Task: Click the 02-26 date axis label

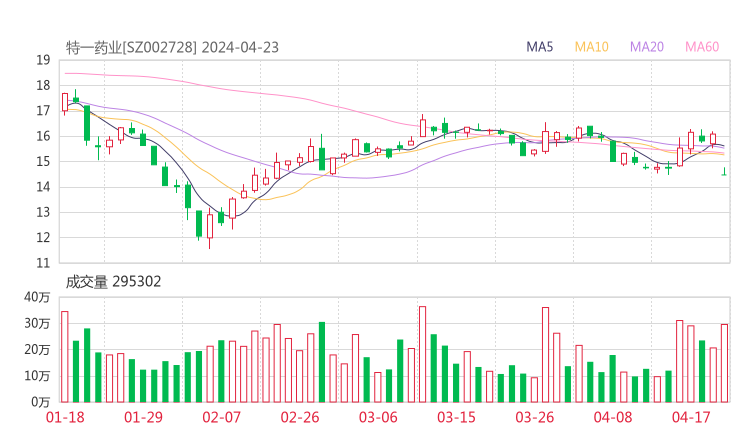Action: pyautogui.click(x=300, y=417)
